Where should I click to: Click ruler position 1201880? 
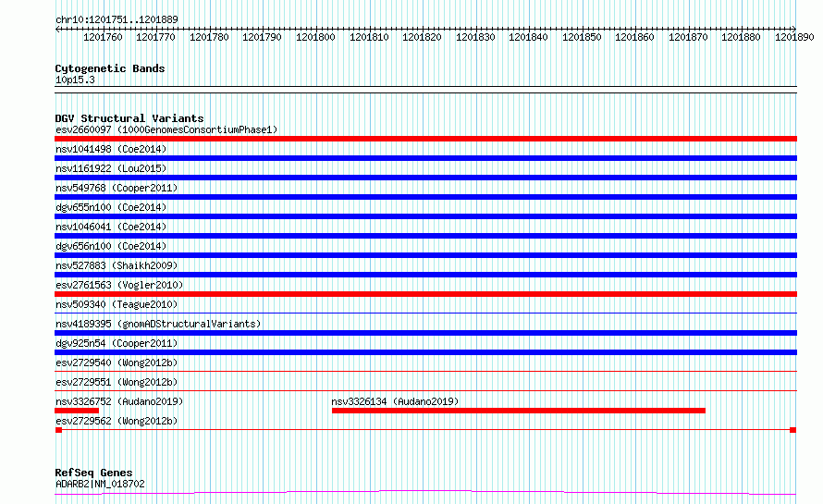[741, 37]
